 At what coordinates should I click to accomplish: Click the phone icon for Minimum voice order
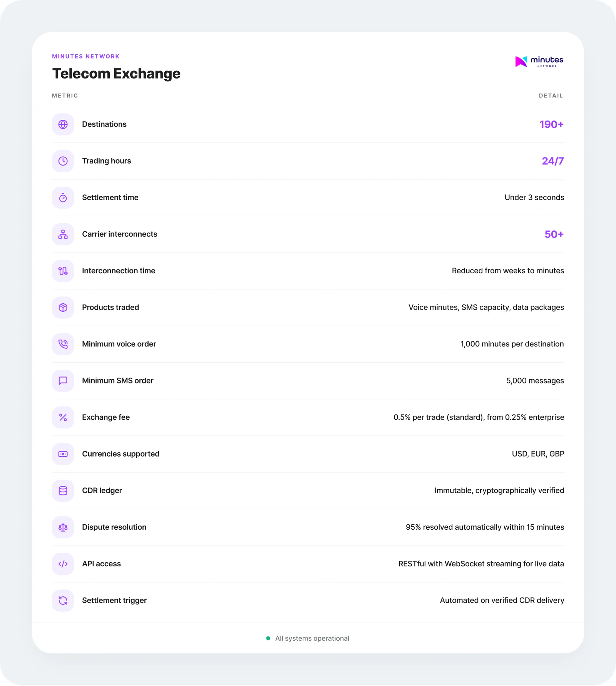[x=63, y=344]
